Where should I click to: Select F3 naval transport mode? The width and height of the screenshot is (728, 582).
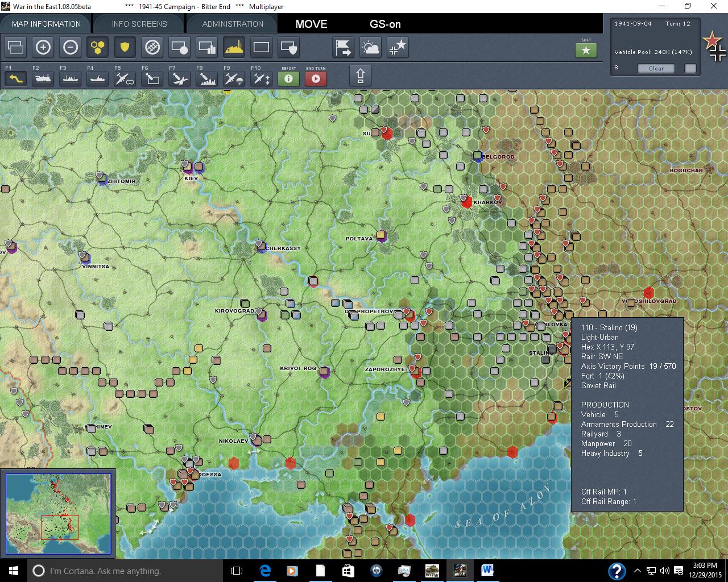71,78
